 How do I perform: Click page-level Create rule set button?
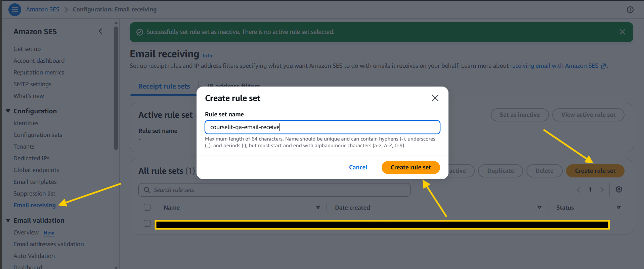click(595, 171)
